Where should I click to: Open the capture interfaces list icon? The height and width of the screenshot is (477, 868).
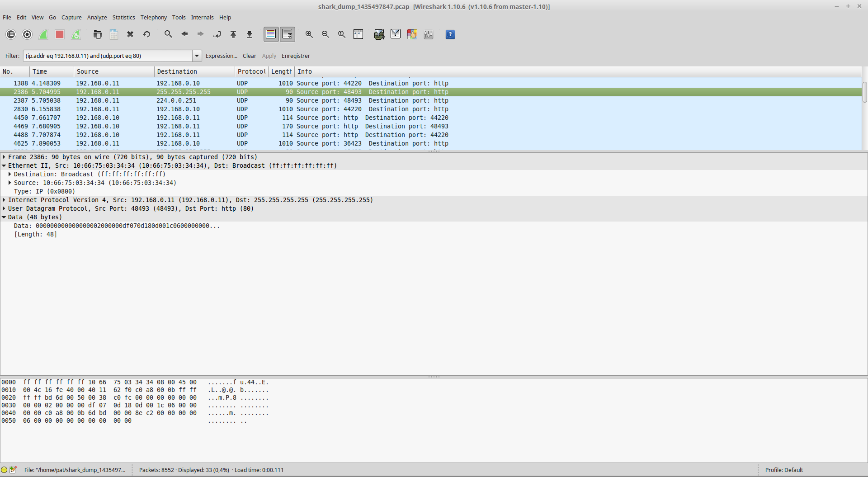(x=11, y=34)
